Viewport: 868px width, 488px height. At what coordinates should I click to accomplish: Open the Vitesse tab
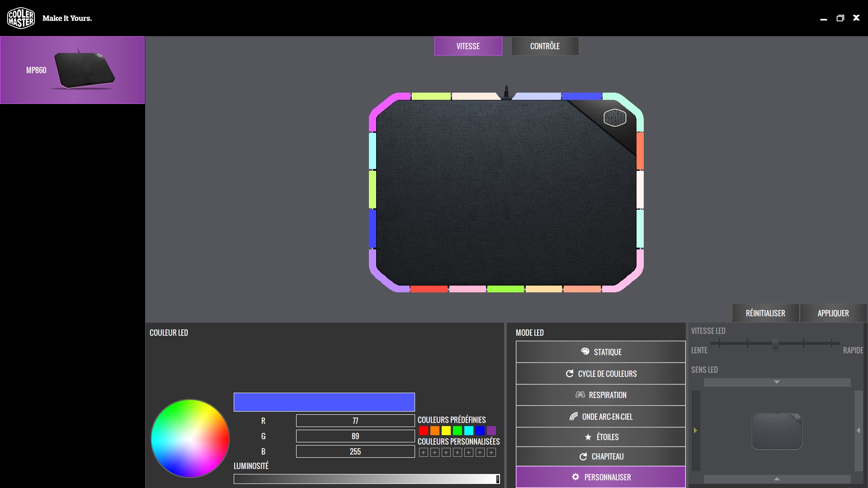point(468,46)
